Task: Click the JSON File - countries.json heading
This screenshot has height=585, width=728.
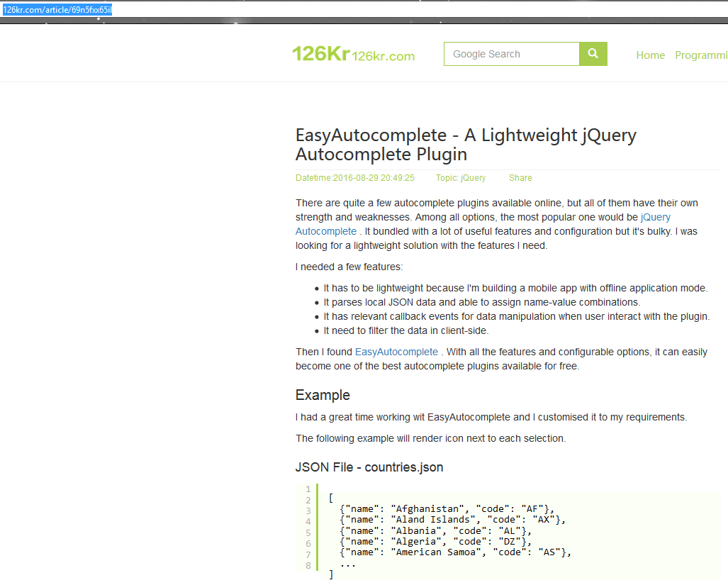Action: 369,467
